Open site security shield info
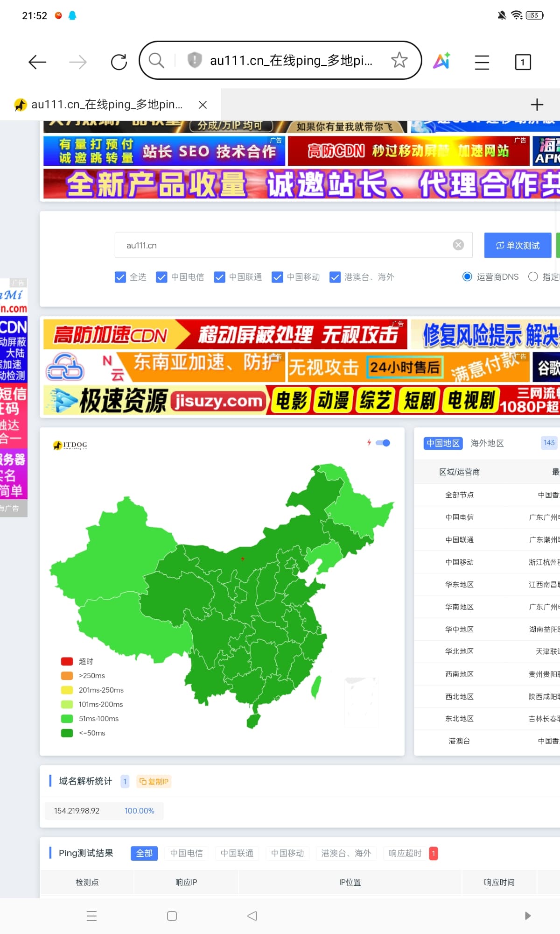The width and height of the screenshot is (560, 934). (x=194, y=60)
